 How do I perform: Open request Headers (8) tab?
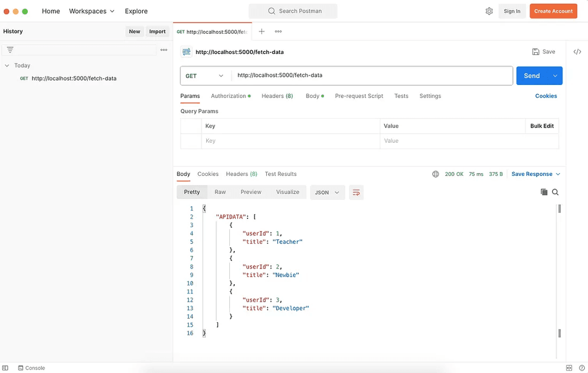(277, 96)
